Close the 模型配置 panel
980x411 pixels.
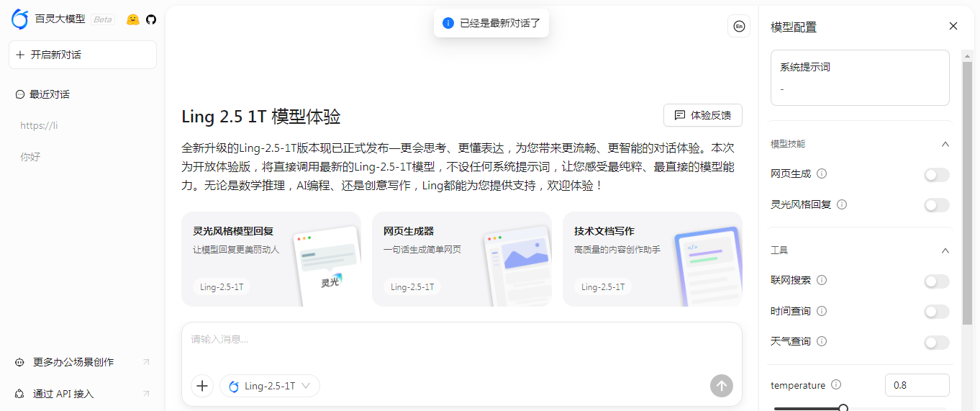point(953,26)
